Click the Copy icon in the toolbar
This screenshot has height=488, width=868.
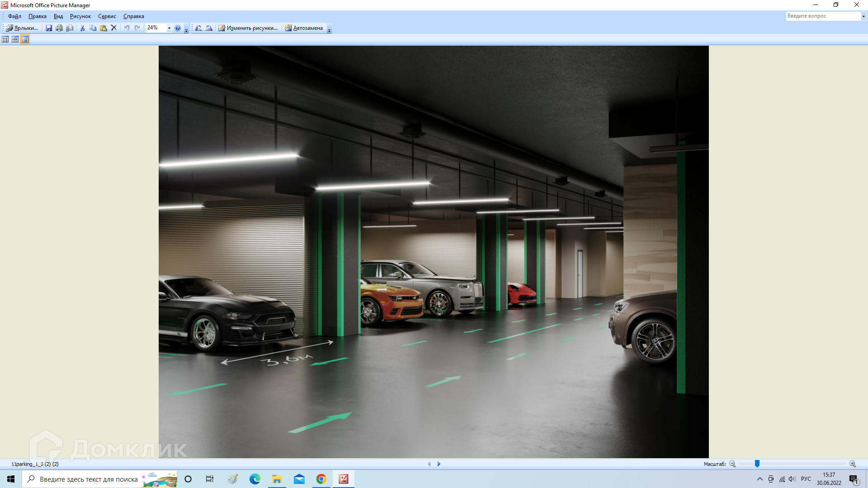[93, 28]
